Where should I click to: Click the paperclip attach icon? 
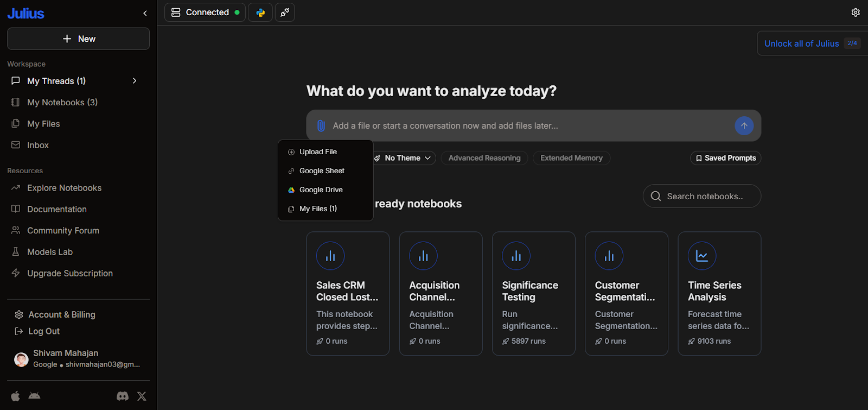pos(321,125)
